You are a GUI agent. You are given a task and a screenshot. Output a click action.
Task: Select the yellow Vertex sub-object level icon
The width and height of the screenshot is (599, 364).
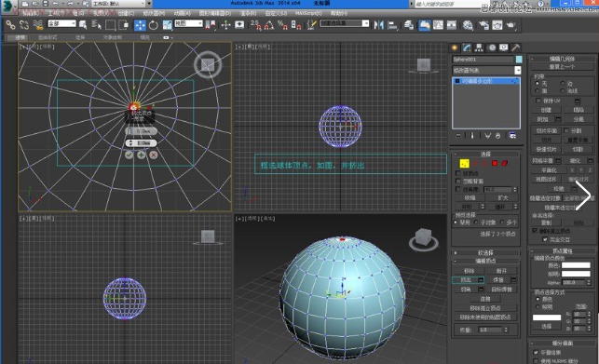point(464,164)
